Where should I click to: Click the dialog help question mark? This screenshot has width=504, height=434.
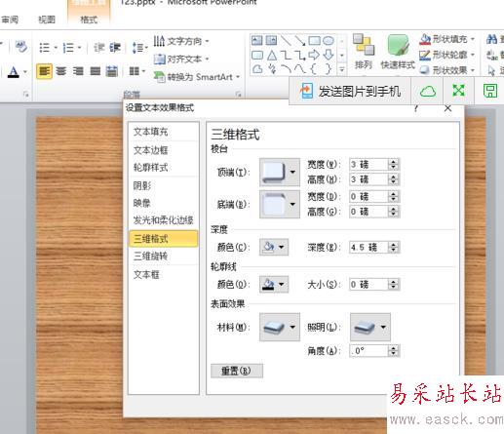tap(416, 108)
